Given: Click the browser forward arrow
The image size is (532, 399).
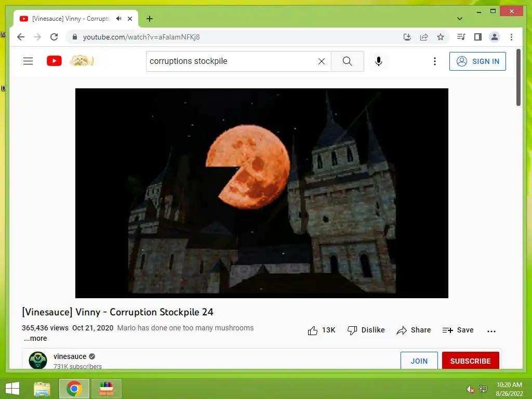Looking at the screenshot, I should click(37, 37).
